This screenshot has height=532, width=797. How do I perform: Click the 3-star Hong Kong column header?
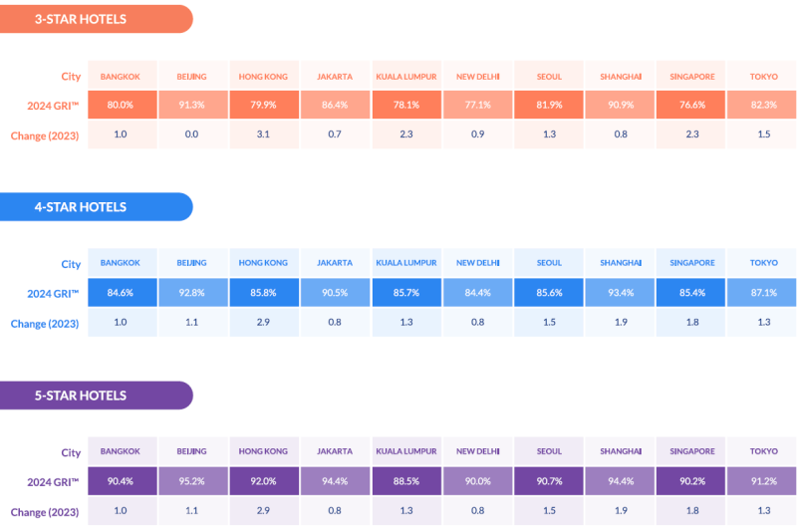(x=263, y=77)
